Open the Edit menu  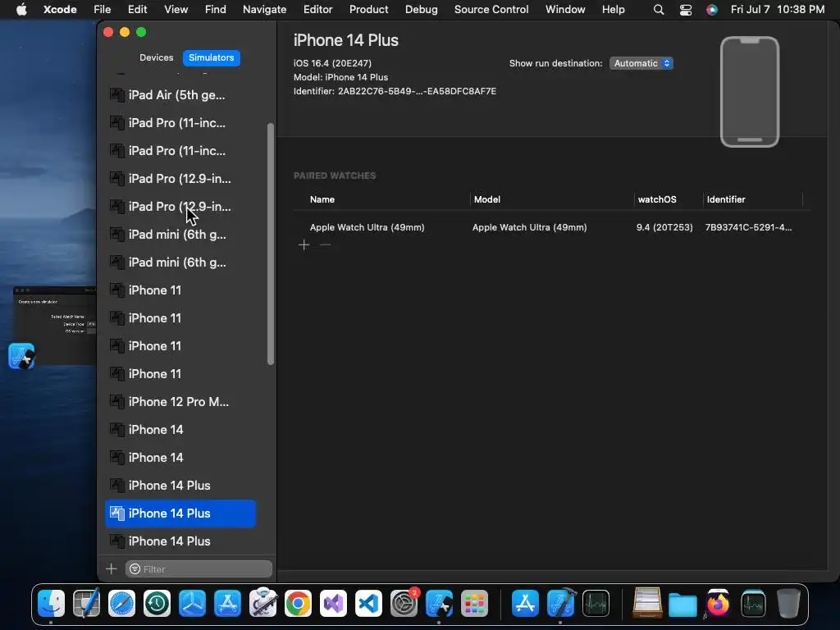(x=137, y=9)
